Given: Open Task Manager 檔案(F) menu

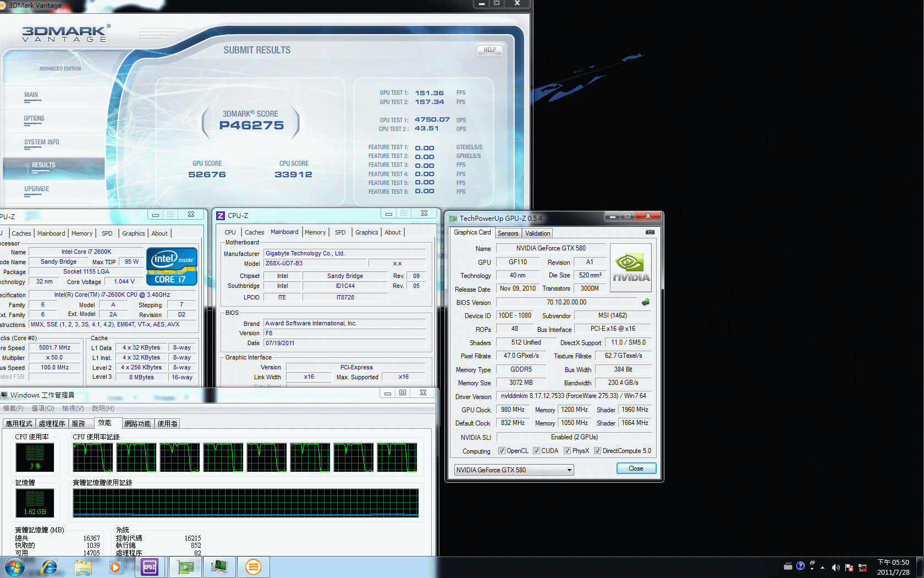Looking at the screenshot, I should click(x=13, y=408).
